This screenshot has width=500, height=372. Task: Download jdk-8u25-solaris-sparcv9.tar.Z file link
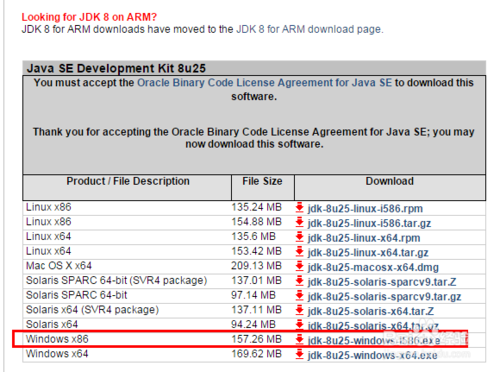[382, 282]
